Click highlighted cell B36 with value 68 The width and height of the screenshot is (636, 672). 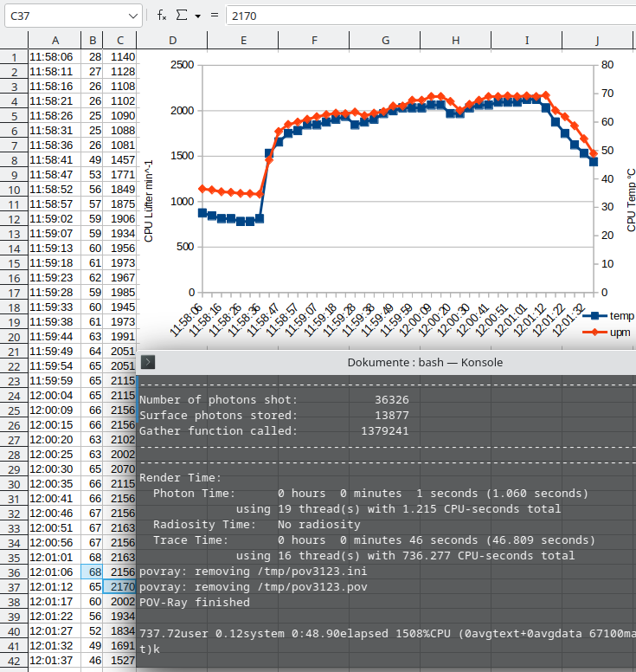[93, 572]
